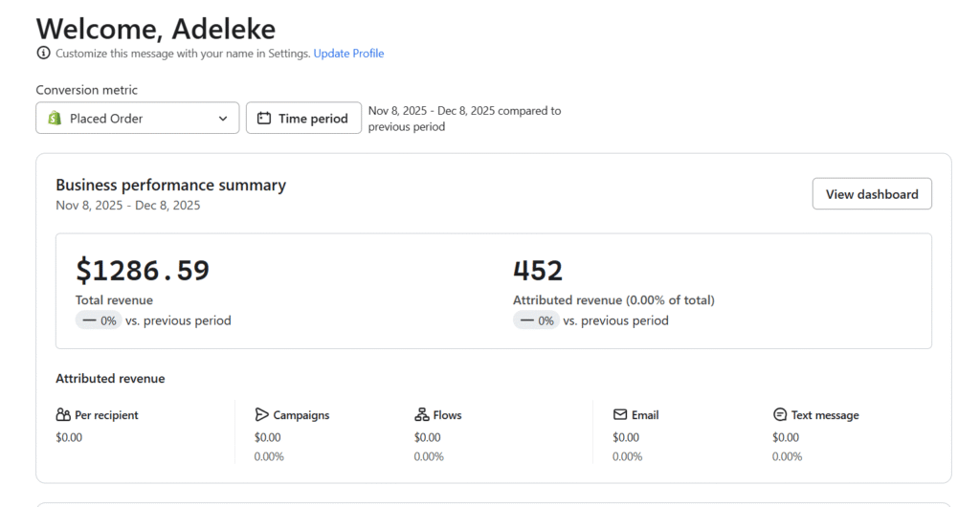Click the Per recipient people icon
The width and height of the screenshot is (980, 507).
[63, 415]
